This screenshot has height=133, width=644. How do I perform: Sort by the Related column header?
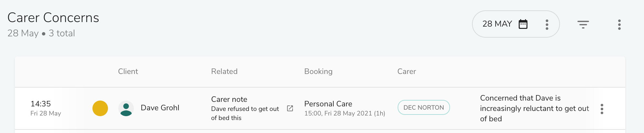224,71
